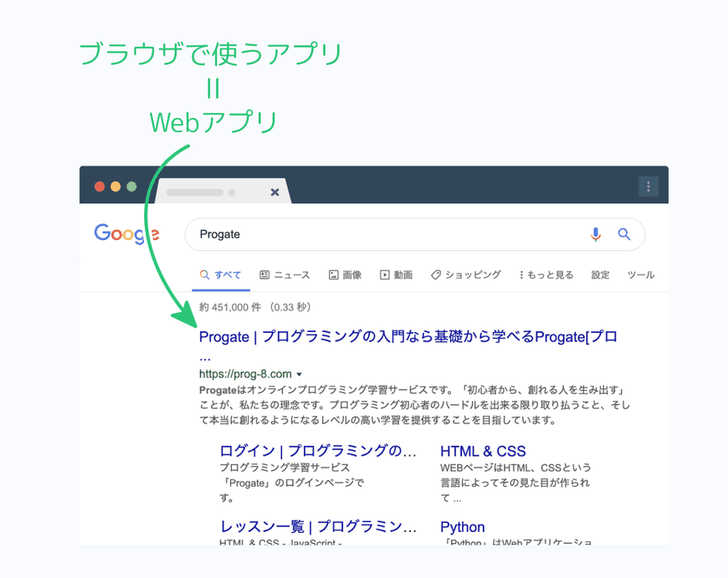Switch to the ニュース tab
Image resolution: width=728 pixels, height=578 pixels.
tap(285, 275)
